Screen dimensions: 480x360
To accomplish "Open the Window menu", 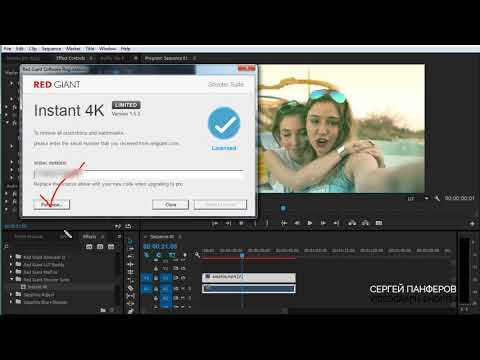I will (x=107, y=49).
